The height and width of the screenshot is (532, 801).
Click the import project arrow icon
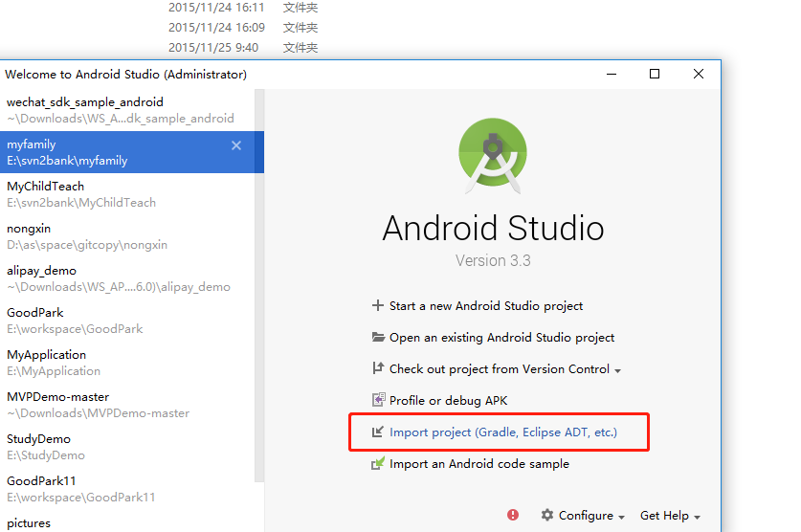[377, 432]
